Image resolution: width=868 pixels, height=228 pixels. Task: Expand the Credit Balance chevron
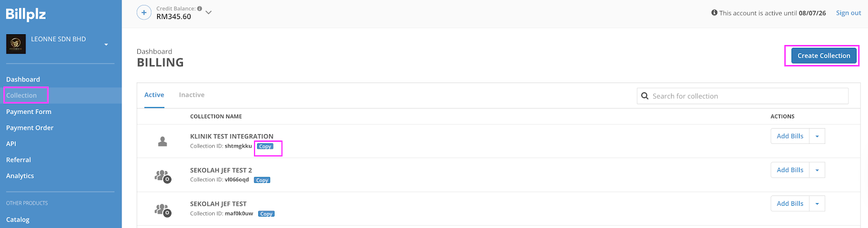(208, 12)
